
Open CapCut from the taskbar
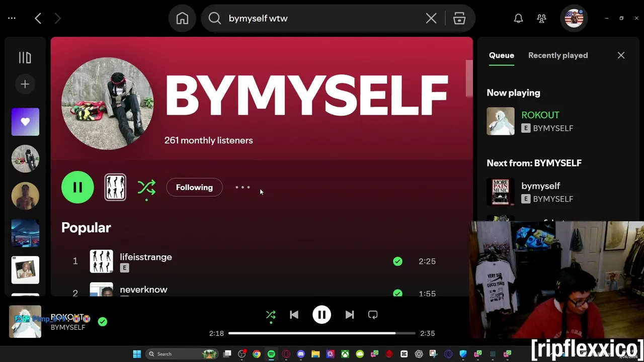pos(404,354)
